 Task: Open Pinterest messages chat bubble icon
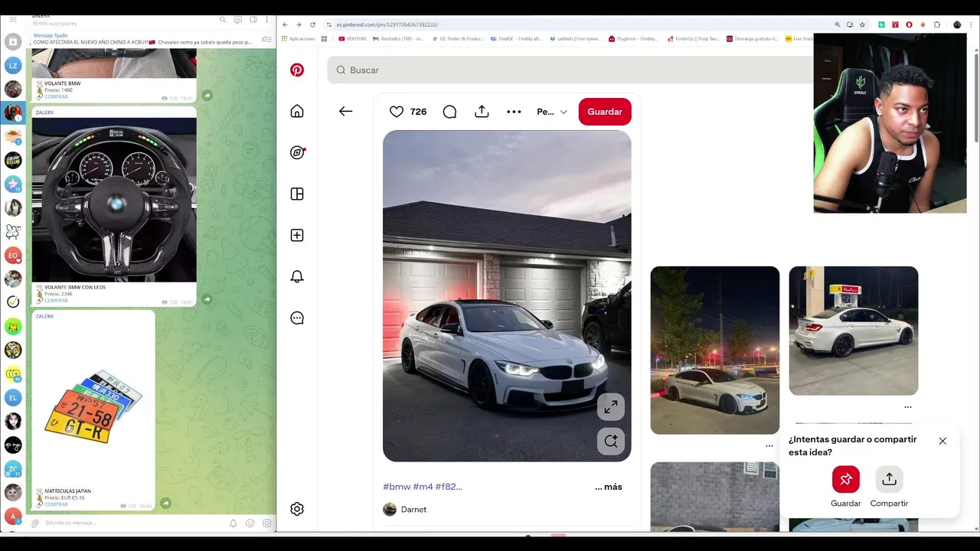tap(297, 318)
